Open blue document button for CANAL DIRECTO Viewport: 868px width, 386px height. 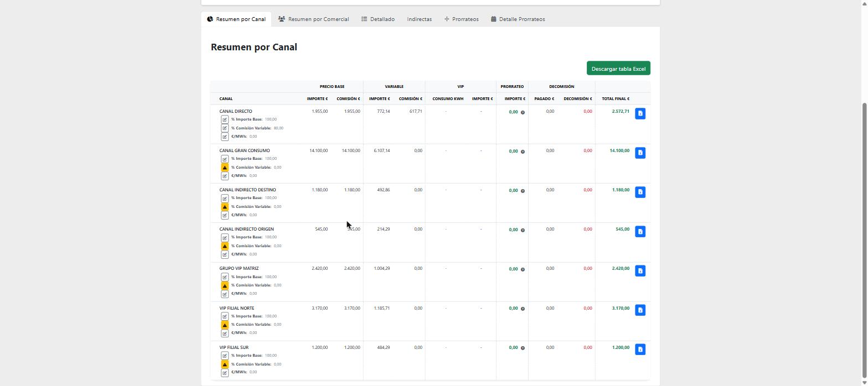pos(640,113)
